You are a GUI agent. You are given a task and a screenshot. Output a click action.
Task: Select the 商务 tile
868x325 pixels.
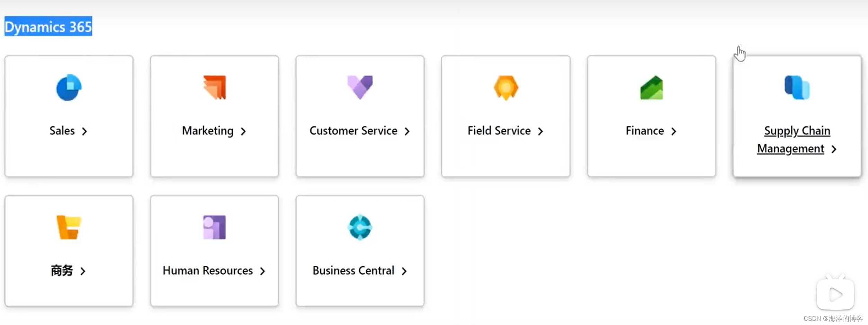68,251
